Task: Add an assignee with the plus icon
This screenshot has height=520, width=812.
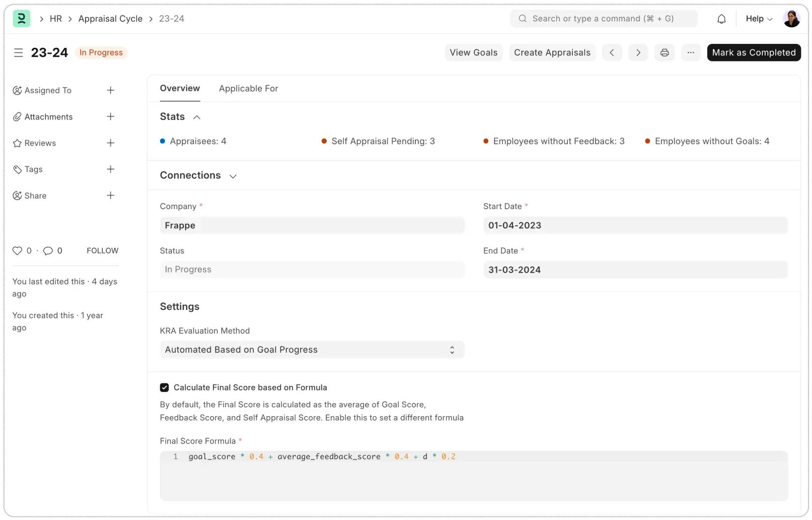Action: [111, 90]
